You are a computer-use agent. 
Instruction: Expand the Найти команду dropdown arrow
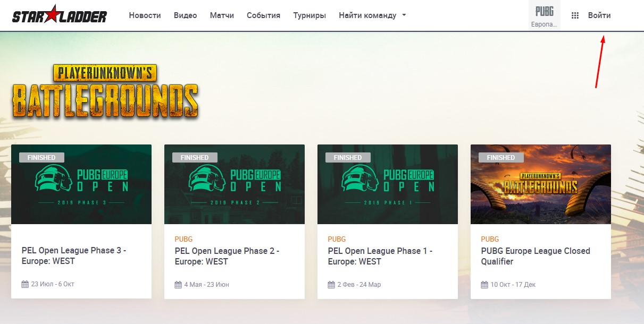404,15
